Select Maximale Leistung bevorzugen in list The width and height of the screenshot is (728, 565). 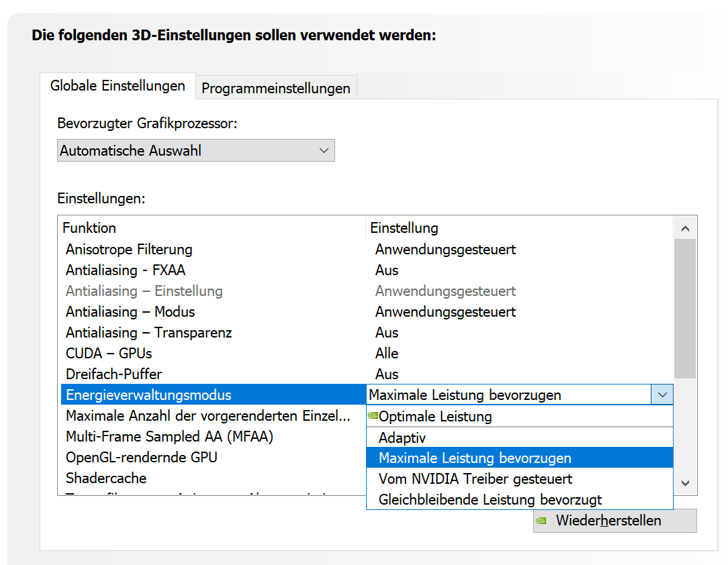(520, 458)
